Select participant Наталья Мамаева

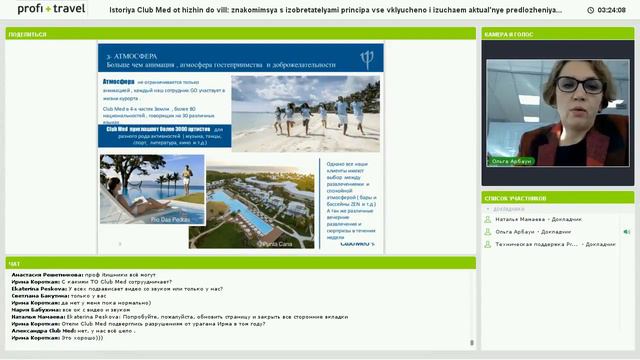[551, 220]
